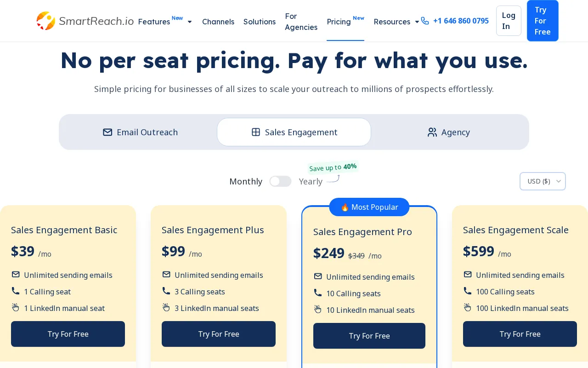The width and height of the screenshot is (588, 368).
Task: Click the Yearly label
Action: 311,182
